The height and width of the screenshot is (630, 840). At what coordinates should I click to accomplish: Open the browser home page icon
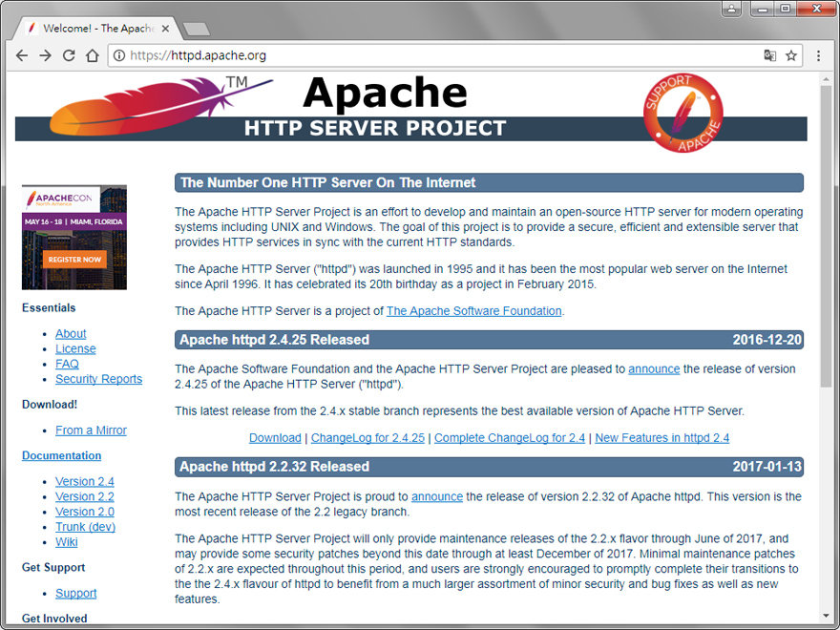click(93, 55)
